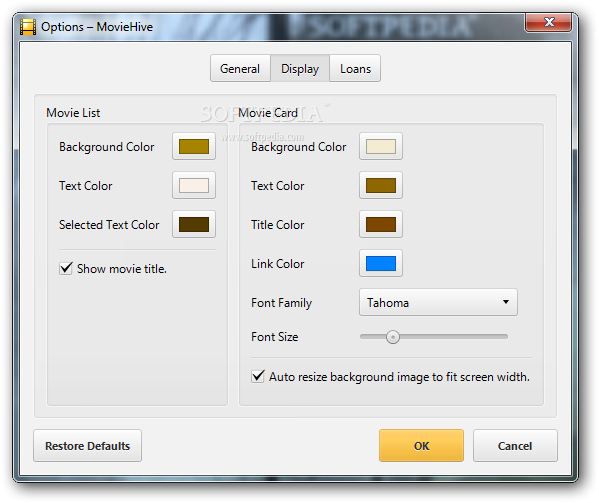
Task: Pick the Movie List Text Color swatch
Action: (194, 185)
